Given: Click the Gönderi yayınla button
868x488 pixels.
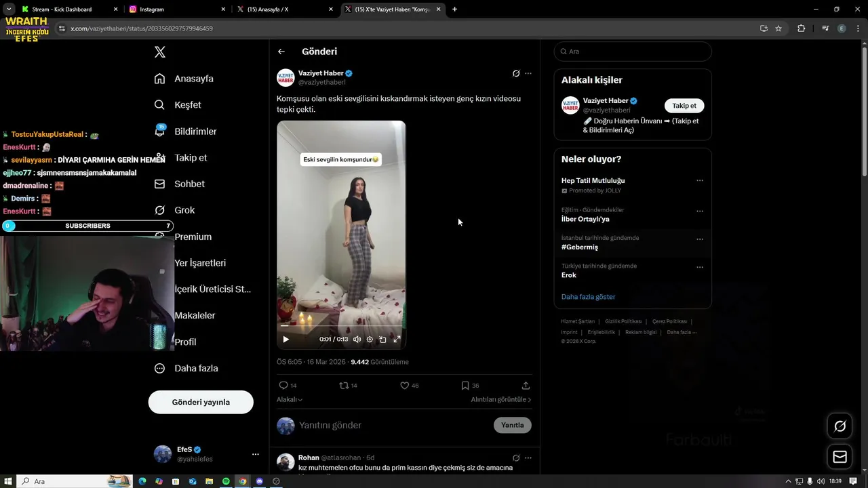Looking at the screenshot, I should point(201,402).
